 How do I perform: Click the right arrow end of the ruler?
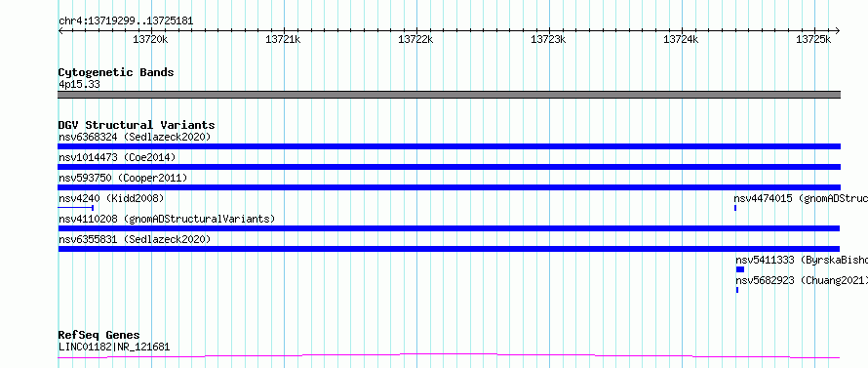click(x=837, y=31)
